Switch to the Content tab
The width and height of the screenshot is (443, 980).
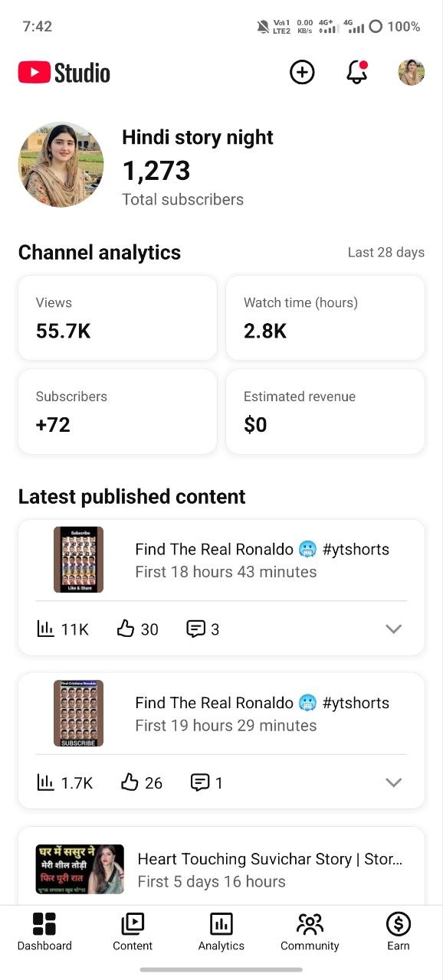[x=133, y=931]
